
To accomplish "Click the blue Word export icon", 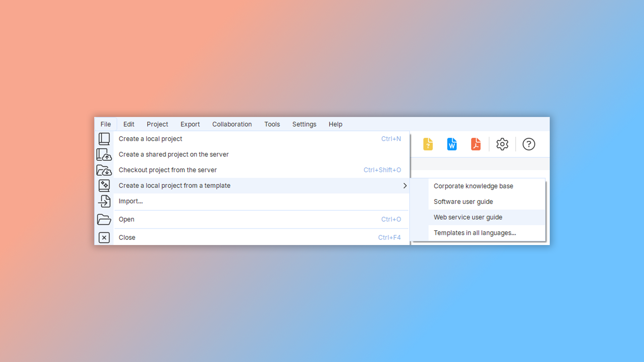I will (452, 144).
